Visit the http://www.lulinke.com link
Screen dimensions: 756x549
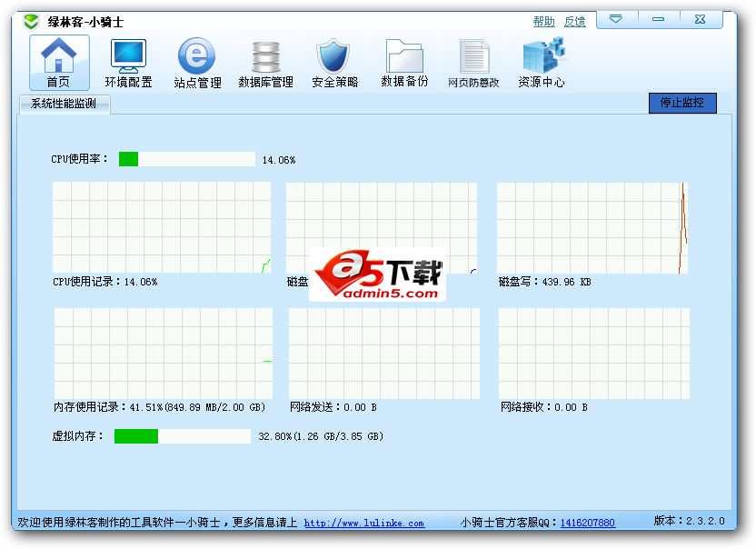click(364, 523)
